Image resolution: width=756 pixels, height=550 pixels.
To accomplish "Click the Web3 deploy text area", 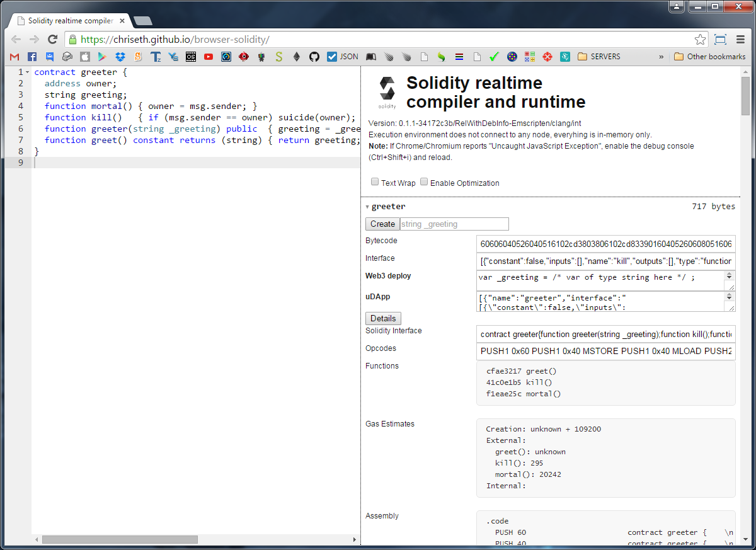I will pos(606,281).
